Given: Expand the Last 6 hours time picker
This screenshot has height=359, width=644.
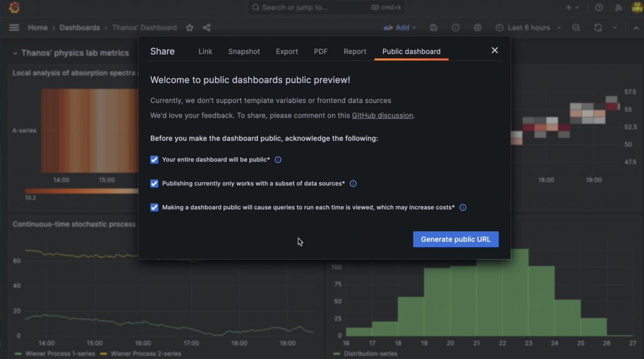Looking at the screenshot, I should tap(528, 28).
